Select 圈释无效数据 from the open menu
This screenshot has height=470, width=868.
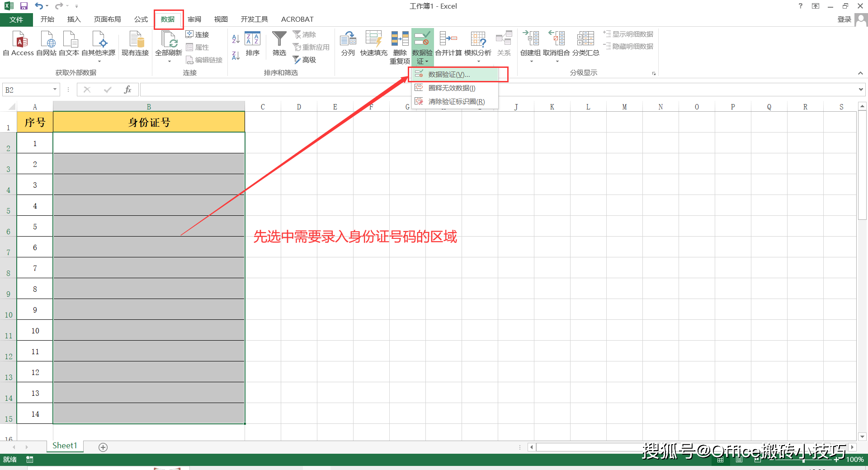(451, 88)
